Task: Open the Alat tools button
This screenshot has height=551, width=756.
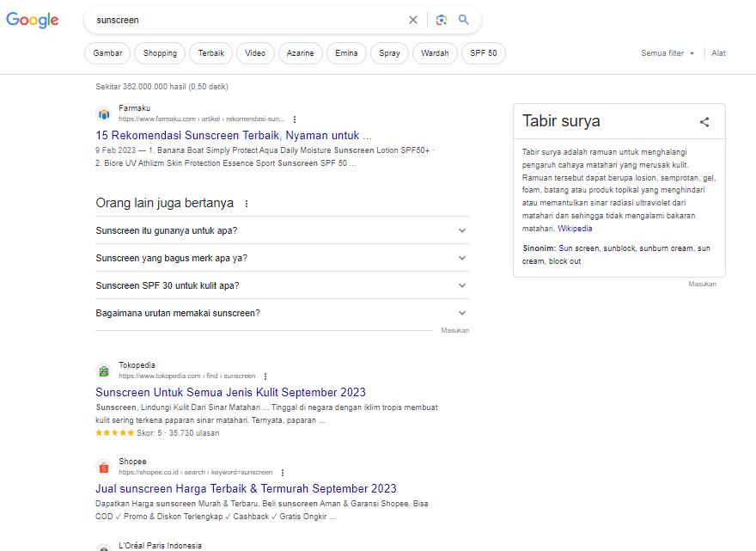Action: point(718,53)
